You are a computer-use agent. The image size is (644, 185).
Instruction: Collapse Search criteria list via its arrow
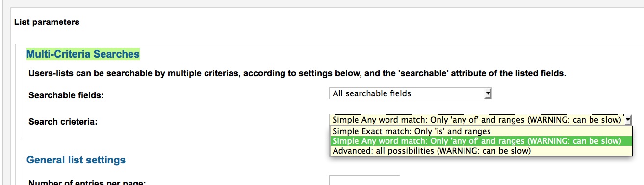tap(628, 120)
